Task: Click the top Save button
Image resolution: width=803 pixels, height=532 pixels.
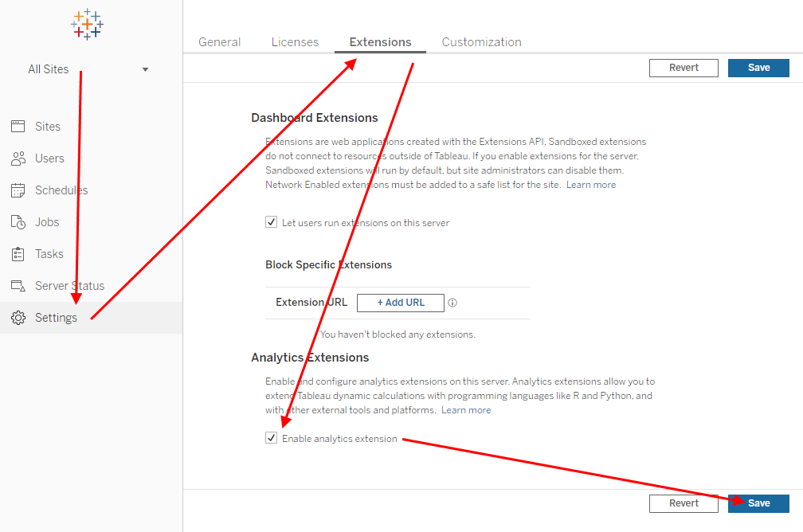Action: point(758,68)
